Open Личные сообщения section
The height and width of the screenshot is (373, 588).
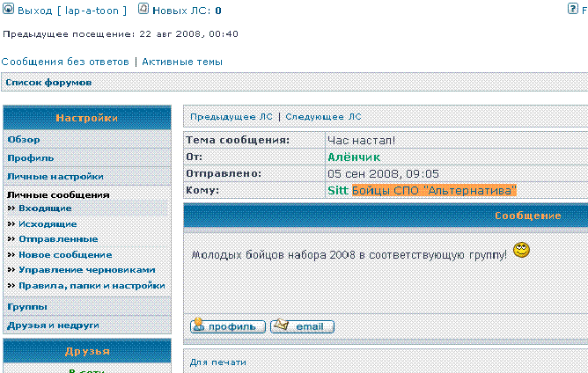(x=58, y=195)
